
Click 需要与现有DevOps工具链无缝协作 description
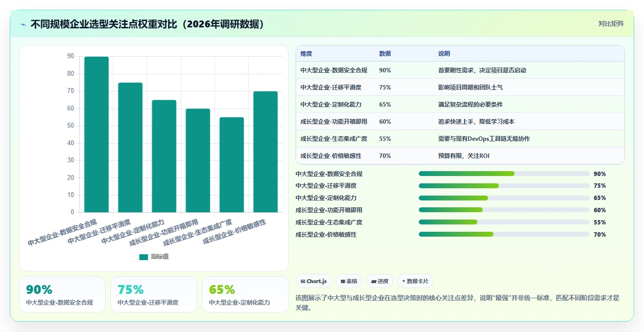[484, 139]
